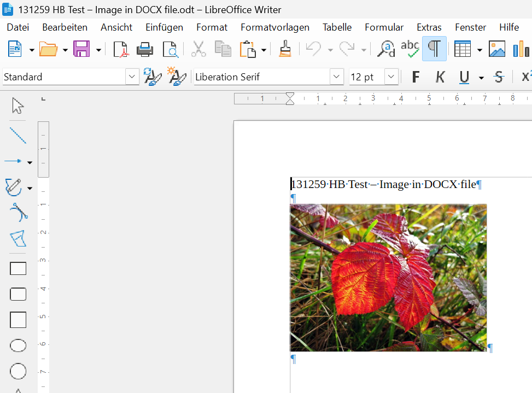
Task: Select the Line drawing tool
Action: point(18,135)
